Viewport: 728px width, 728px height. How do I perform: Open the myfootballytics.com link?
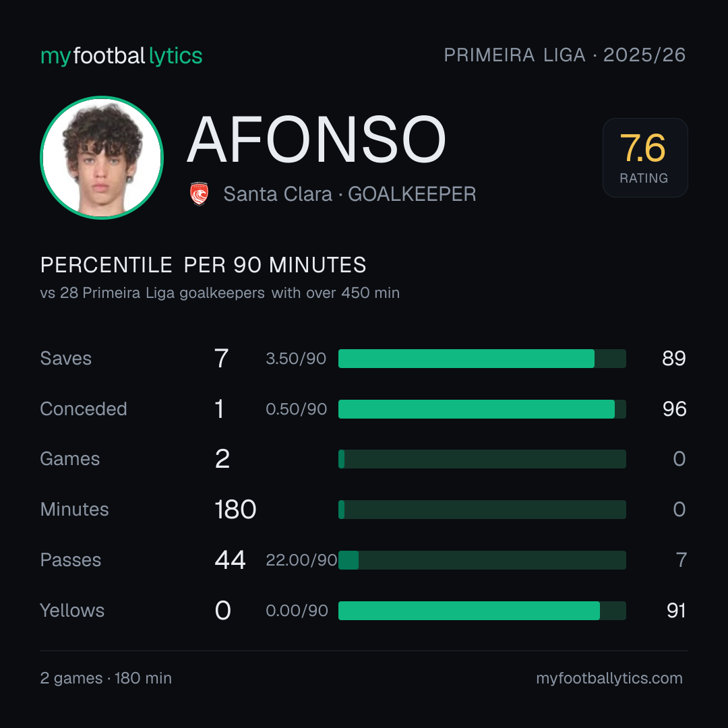click(609, 678)
